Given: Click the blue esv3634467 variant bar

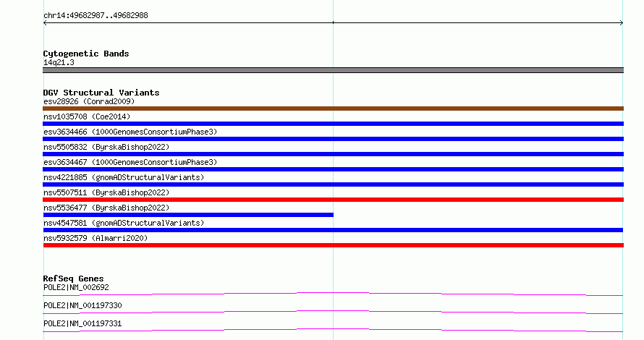Looking at the screenshot, I should (333, 169).
